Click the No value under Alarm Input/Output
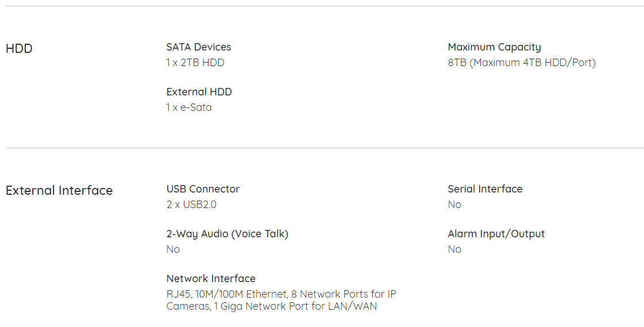 click(454, 249)
